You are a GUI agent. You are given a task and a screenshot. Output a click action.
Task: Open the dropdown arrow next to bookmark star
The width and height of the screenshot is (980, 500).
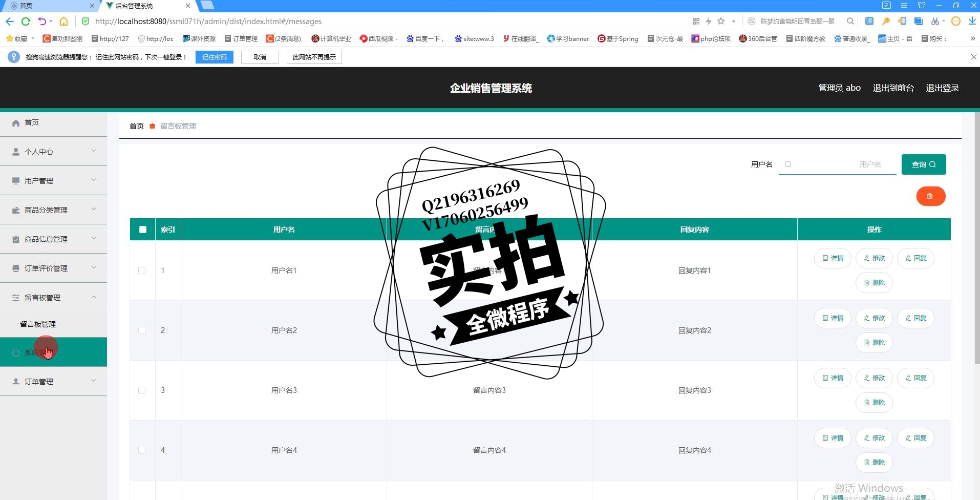point(733,22)
